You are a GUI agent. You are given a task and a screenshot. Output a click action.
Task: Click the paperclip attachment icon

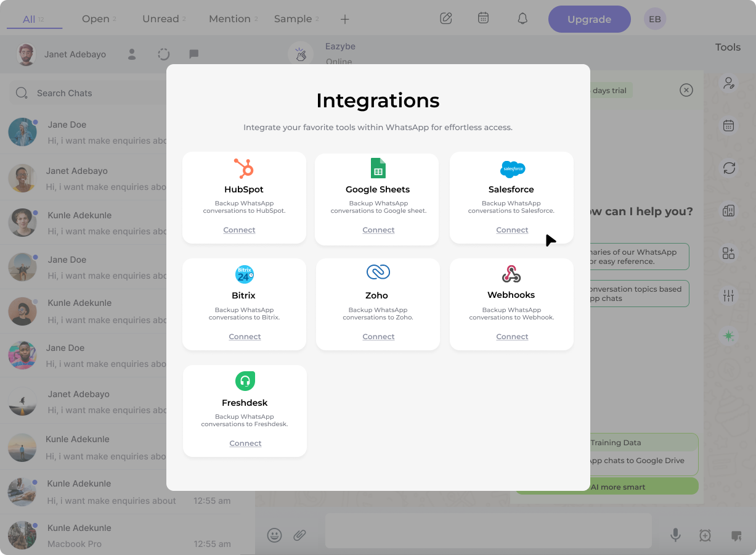(x=301, y=535)
